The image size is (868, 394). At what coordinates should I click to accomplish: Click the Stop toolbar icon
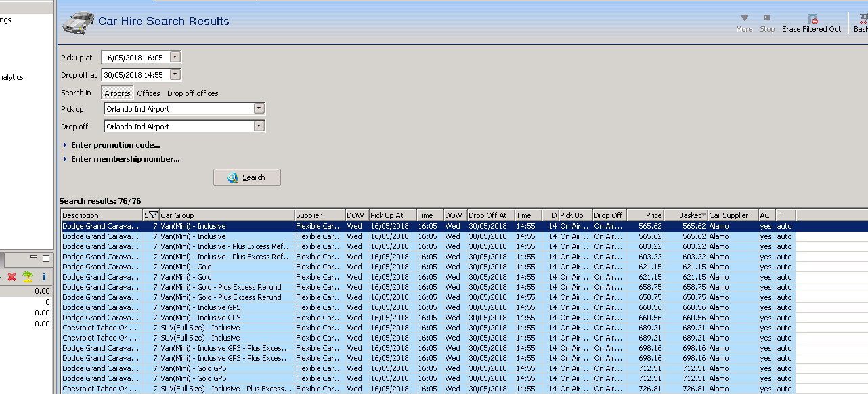767,18
